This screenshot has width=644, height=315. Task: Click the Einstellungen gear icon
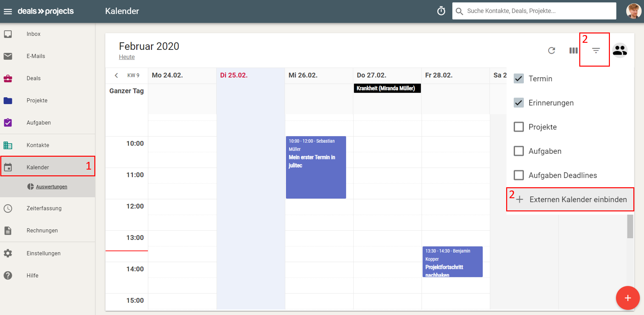point(8,253)
